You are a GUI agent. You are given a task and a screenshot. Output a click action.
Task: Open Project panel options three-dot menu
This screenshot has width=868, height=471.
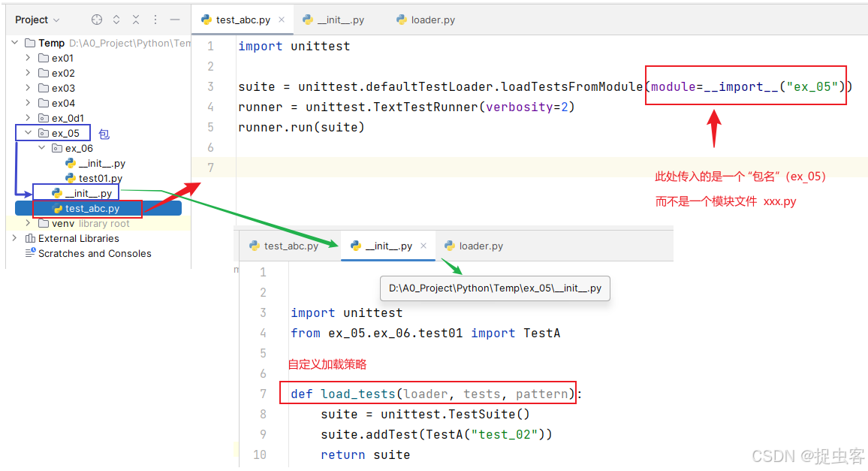coord(155,20)
